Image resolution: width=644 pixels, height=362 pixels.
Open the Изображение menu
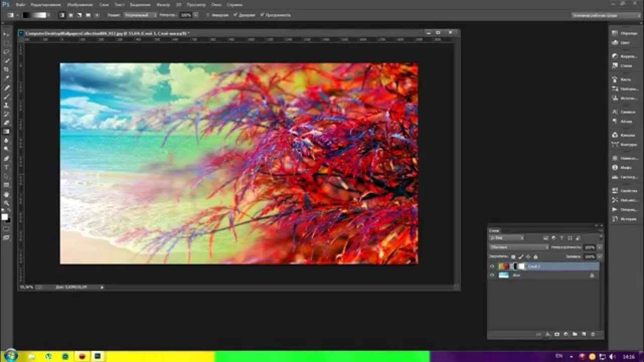[80, 5]
